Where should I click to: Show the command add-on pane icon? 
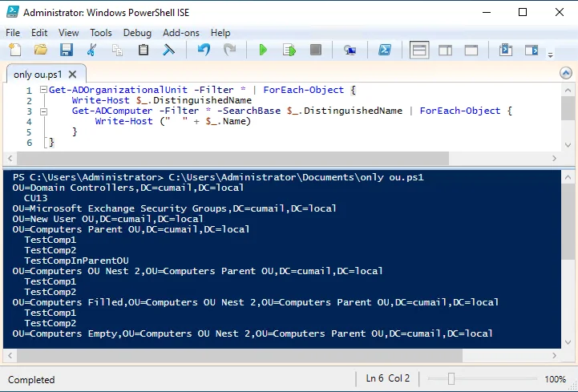(x=532, y=50)
